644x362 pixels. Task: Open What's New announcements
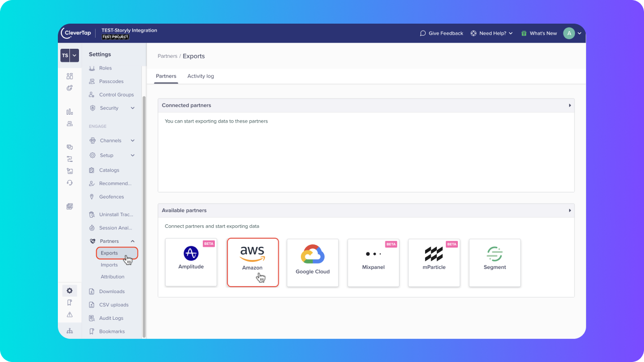tap(539, 33)
